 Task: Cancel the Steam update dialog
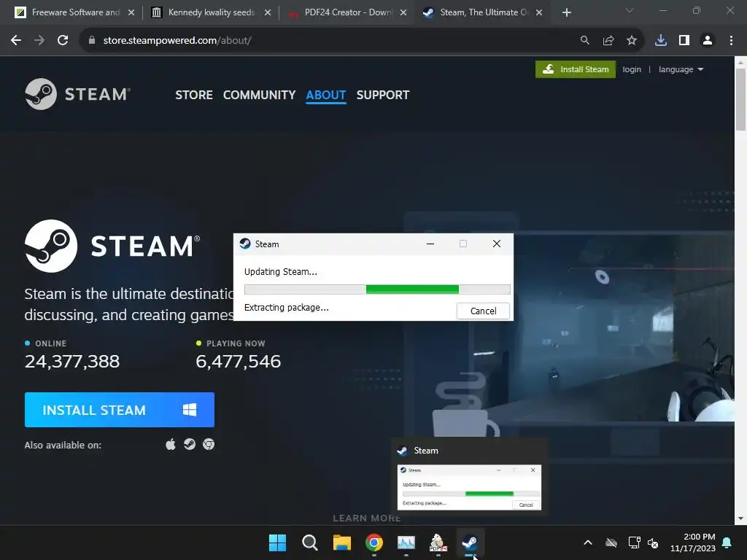click(483, 311)
